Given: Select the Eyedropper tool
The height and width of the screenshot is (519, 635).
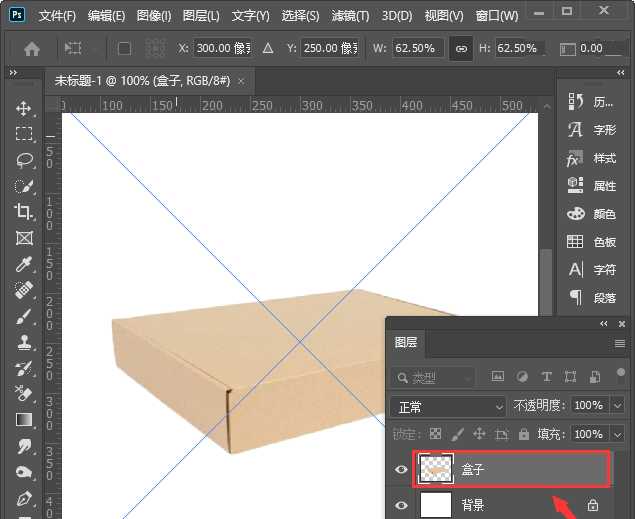Looking at the screenshot, I should [x=24, y=264].
